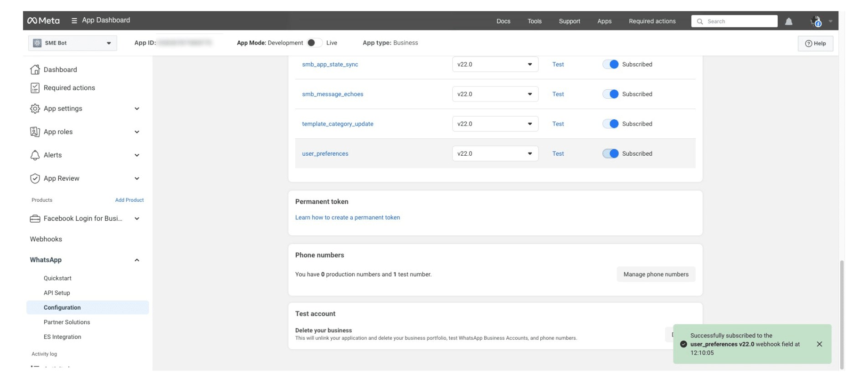Open smb_app_state_sync field link
Viewport: 868px width, 382px height.
point(330,64)
